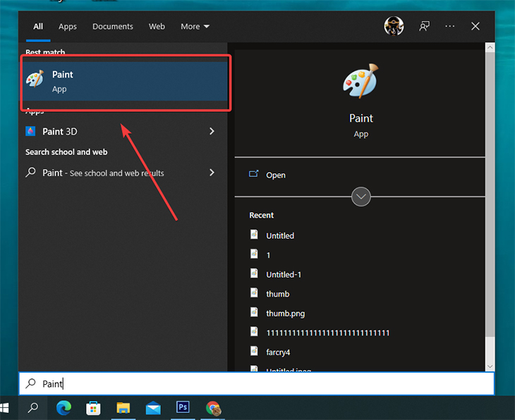The image size is (515, 420).
Task: Switch to Chrome from the taskbar
Action: pos(213,408)
